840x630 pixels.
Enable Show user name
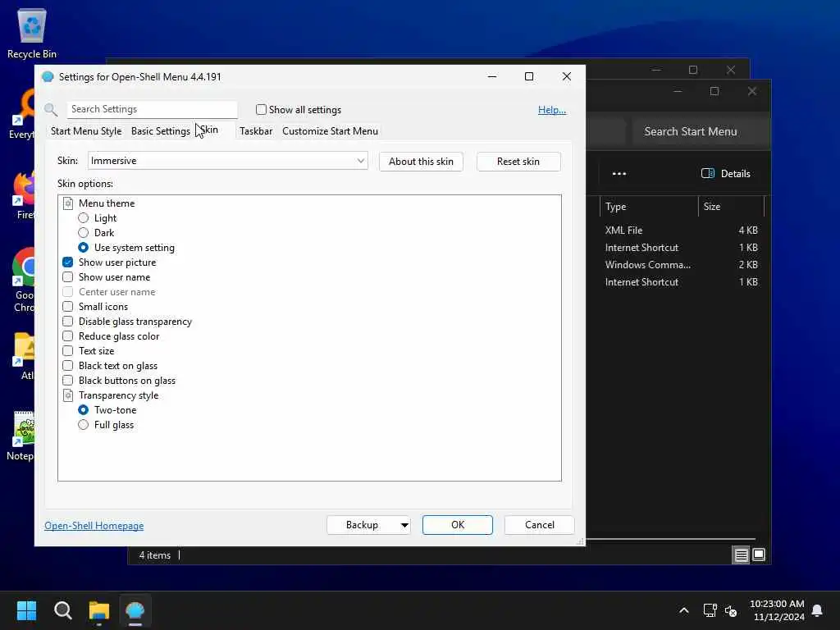pyautogui.click(x=67, y=277)
